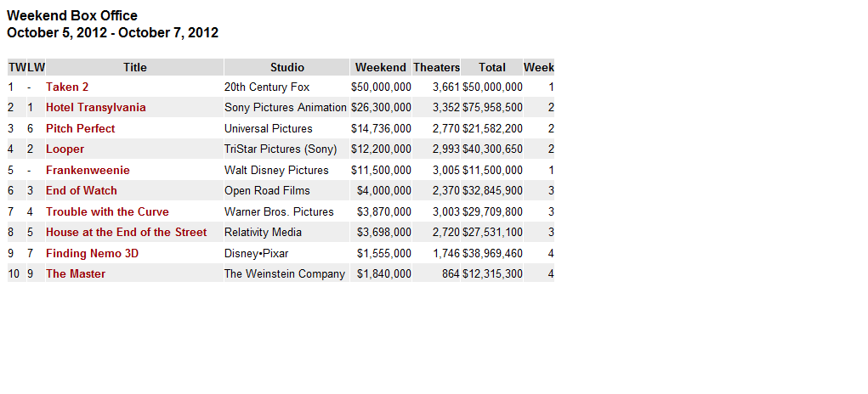The height and width of the screenshot is (394, 868).
Task: Click the 3,003 theaters value
Action: pyautogui.click(x=446, y=211)
